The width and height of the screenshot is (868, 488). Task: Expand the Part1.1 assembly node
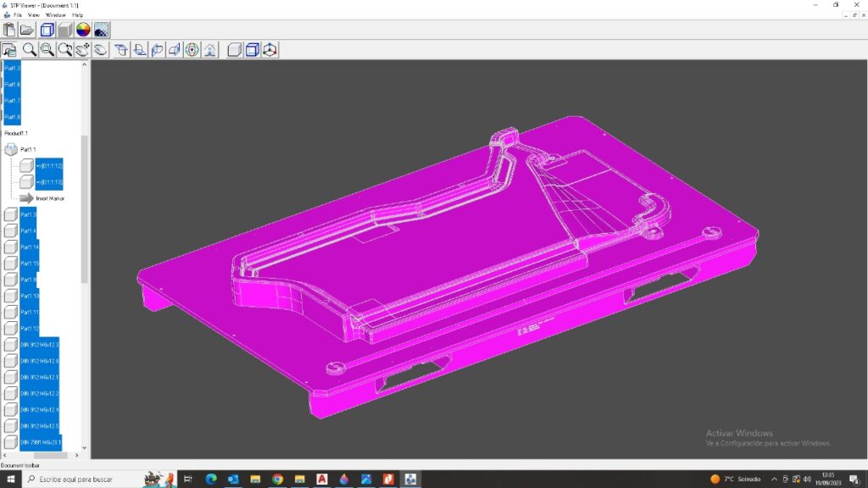pyautogui.click(x=11, y=149)
